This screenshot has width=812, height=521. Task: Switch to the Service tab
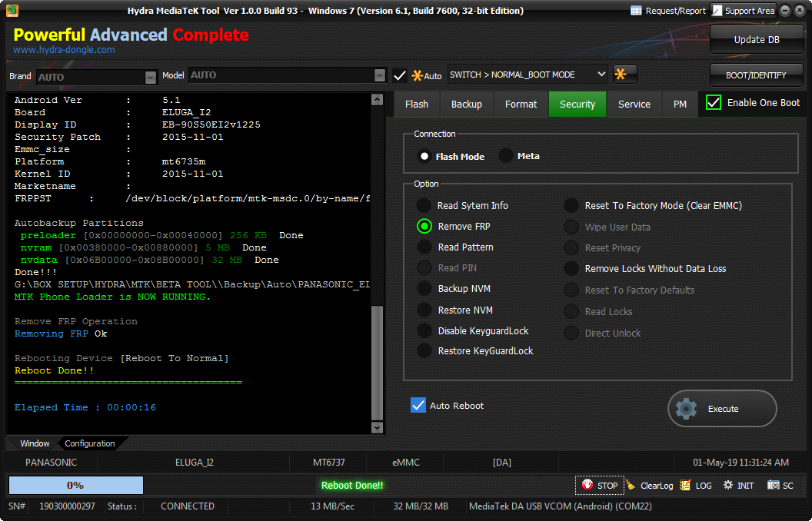click(x=634, y=104)
